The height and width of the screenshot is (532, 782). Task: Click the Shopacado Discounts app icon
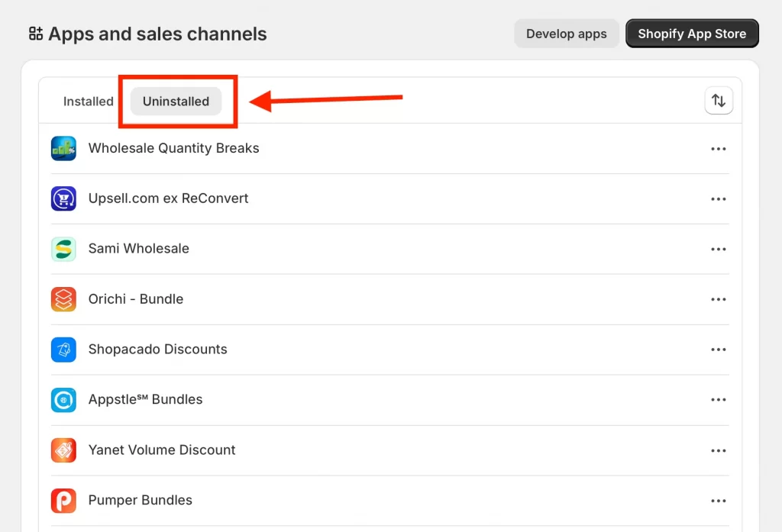click(x=63, y=350)
